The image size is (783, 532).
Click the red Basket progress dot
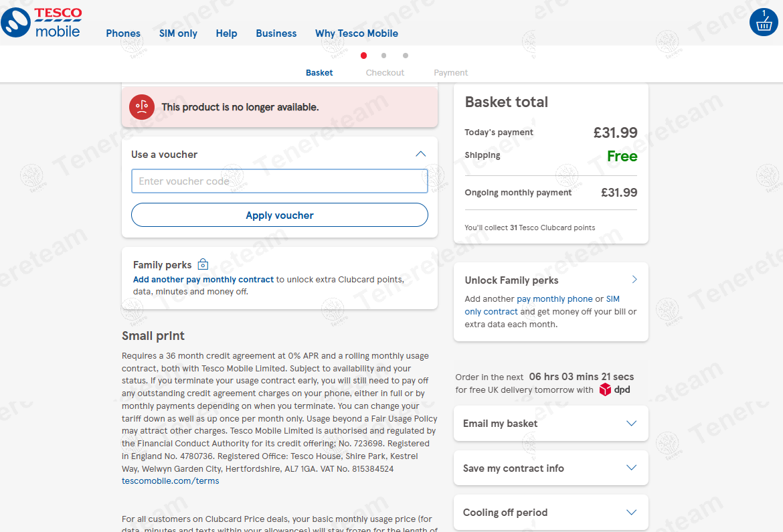coord(363,56)
